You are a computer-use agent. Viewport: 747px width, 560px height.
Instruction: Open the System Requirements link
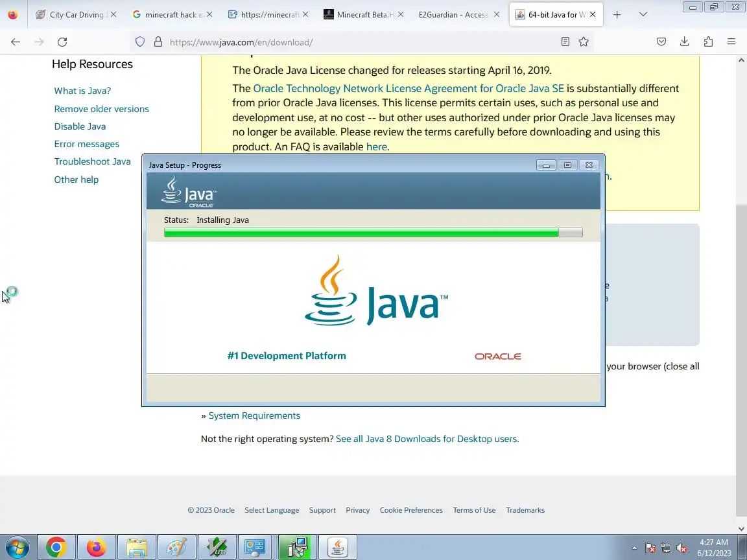click(x=254, y=415)
